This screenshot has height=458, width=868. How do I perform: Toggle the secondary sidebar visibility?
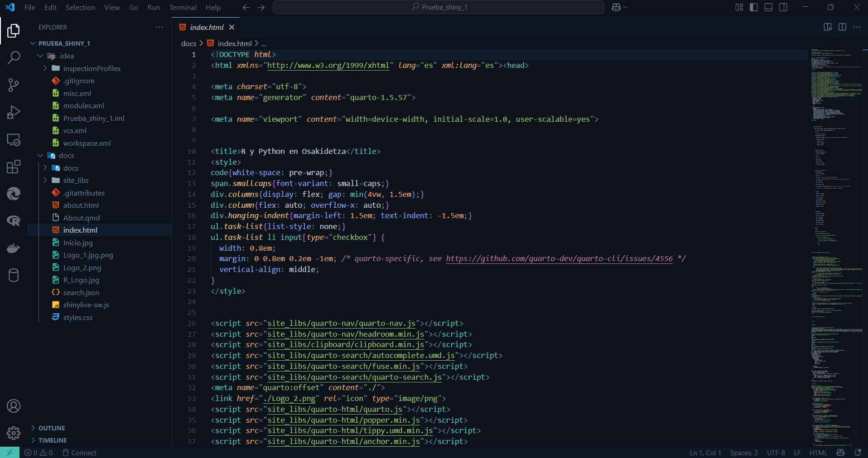(783, 7)
